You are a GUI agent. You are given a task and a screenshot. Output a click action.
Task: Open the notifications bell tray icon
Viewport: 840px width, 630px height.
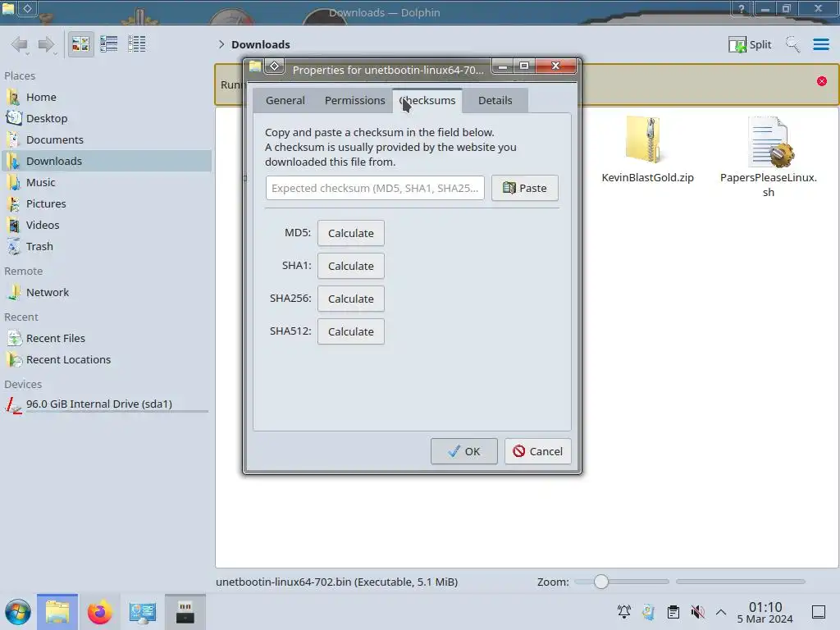pyautogui.click(x=624, y=612)
